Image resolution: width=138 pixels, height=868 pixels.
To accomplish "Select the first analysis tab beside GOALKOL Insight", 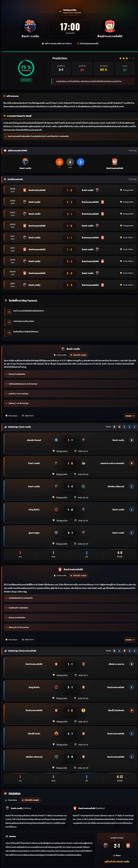I will coord(60,355).
